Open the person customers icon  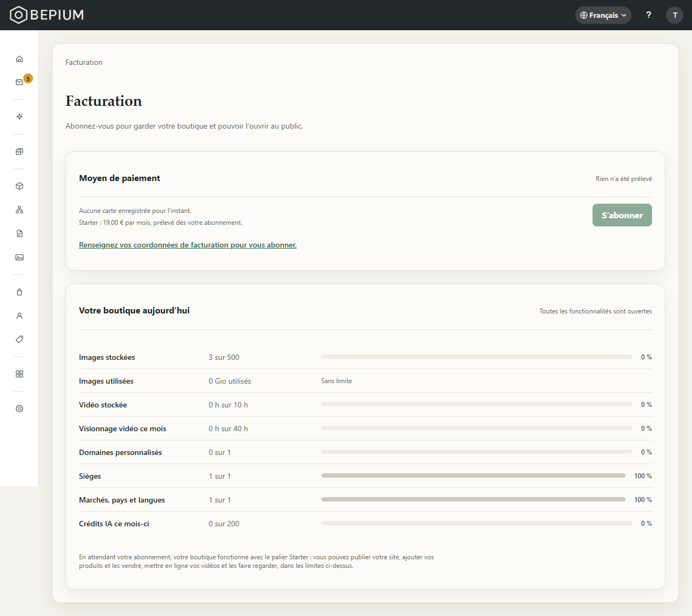(19, 316)
